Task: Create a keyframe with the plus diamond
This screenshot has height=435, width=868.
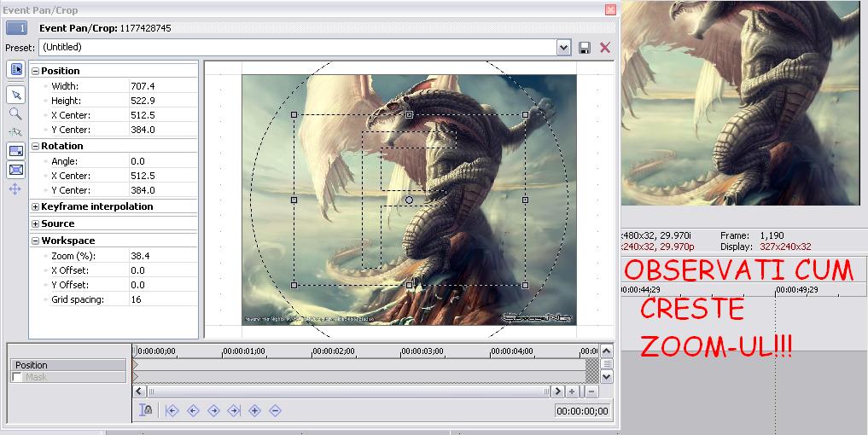Action: click(x=254, y=410)
